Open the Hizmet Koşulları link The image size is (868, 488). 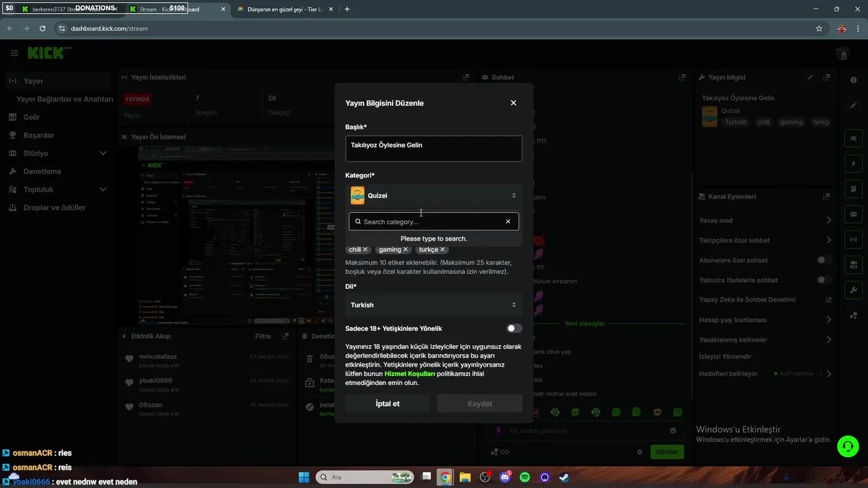[410, 373]
